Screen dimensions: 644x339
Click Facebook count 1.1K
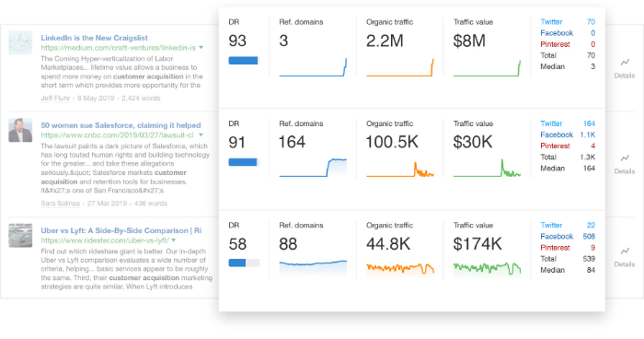[x=588, y=134]
